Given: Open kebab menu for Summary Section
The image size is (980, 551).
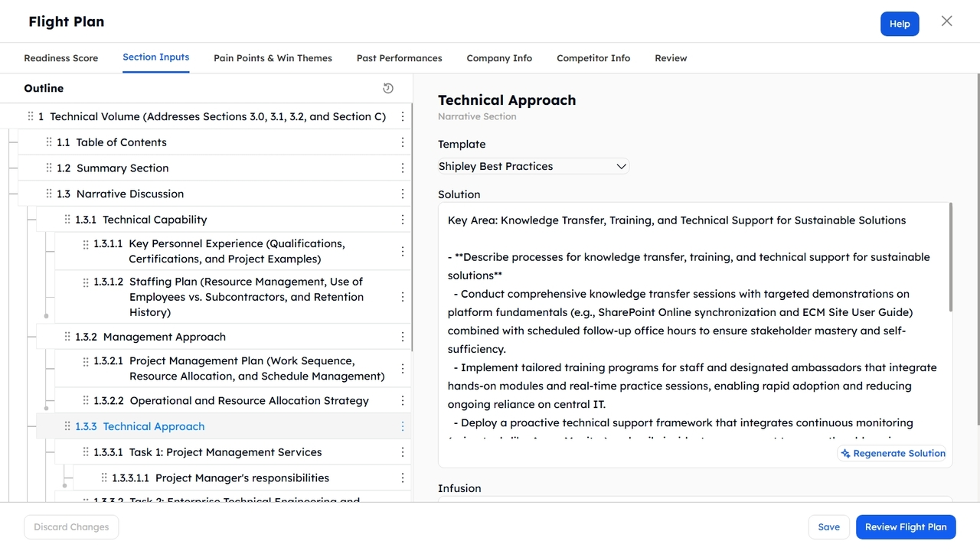Looking at the screenshot, I should pyautogui.click(x=403, y=168).
